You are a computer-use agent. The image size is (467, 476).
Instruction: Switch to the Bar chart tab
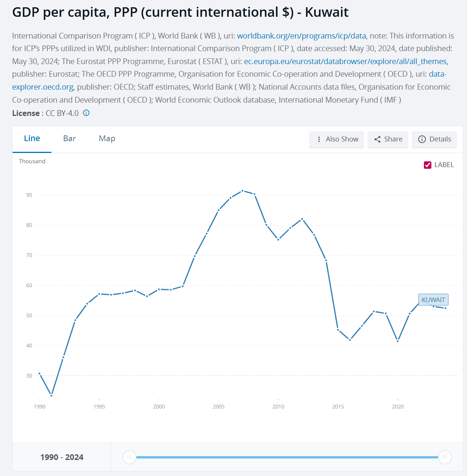coord(69,139)
